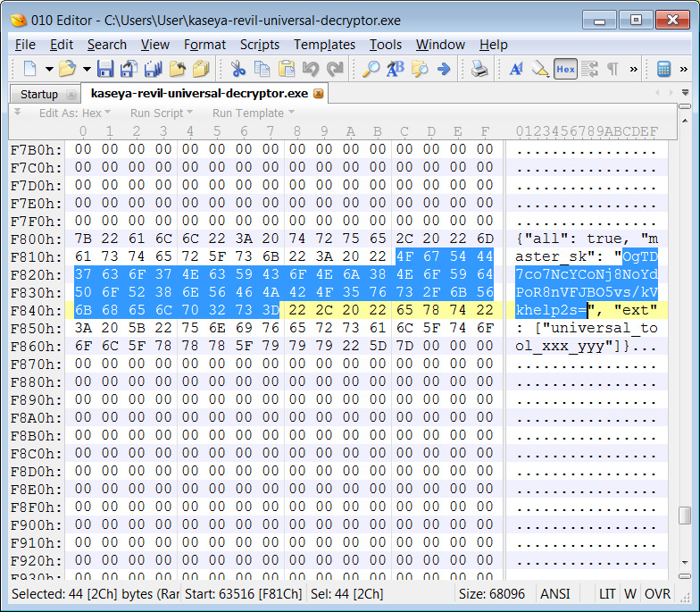Screen dimensions: 700x612
Task: Click the split-window handle above the scrollbar
Action: [x=685, y=106]
